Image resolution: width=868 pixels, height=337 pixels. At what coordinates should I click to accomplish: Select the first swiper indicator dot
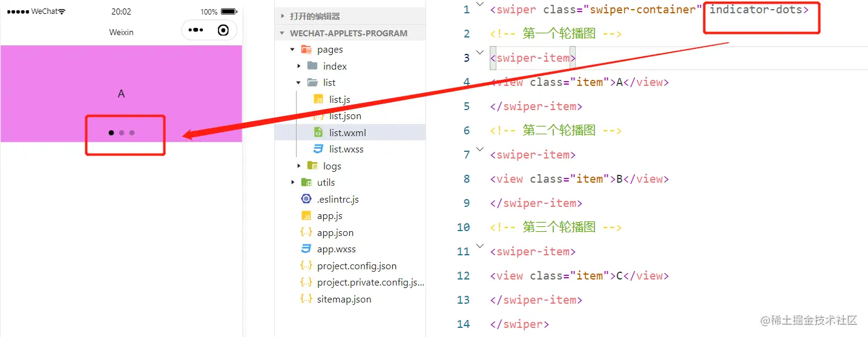[x=111, y=133]
